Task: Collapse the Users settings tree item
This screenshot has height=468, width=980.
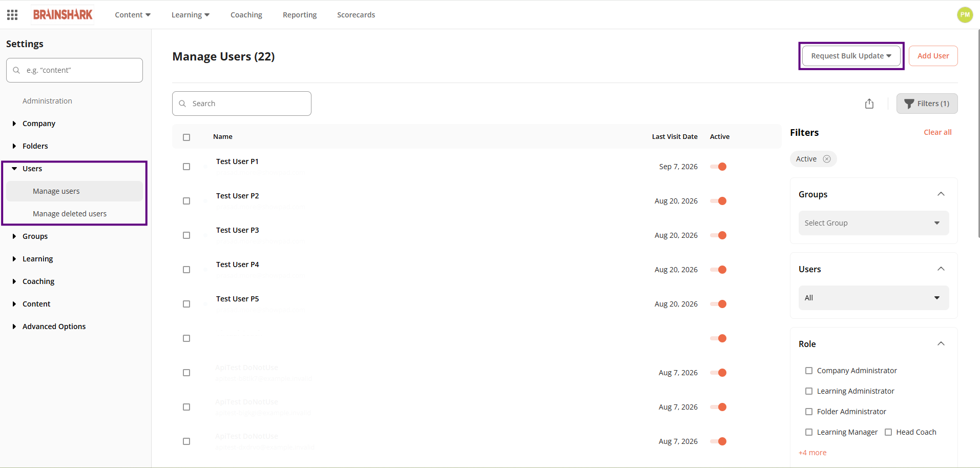Action: point(14,169)
